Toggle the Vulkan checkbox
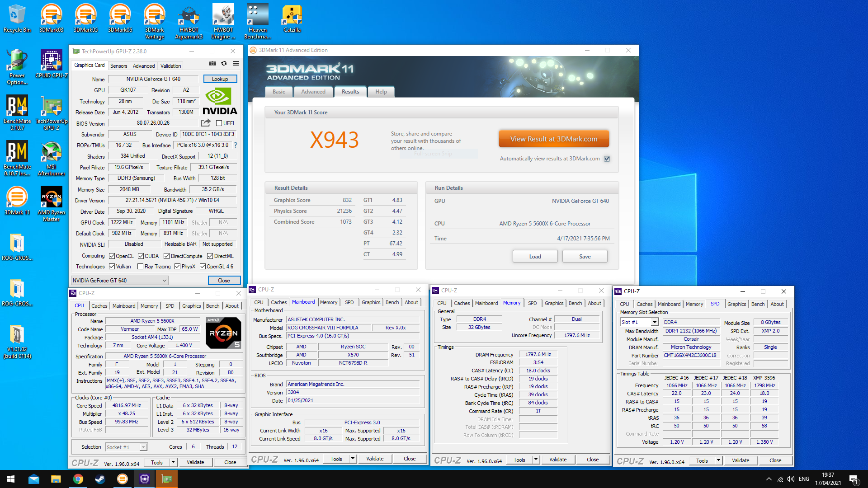 tap(112, 267)
